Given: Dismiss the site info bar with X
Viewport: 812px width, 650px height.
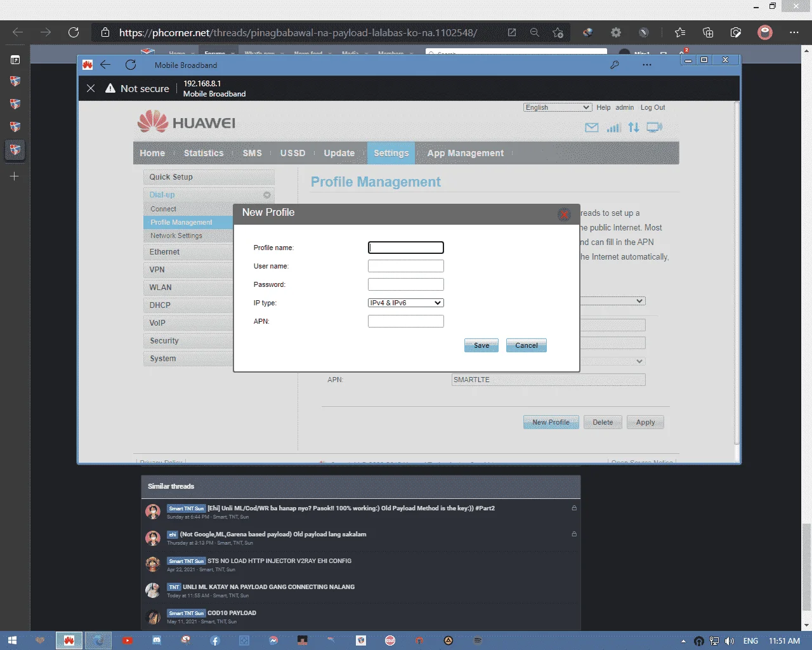Looking at the screenshot, I should tap(91, 88).
